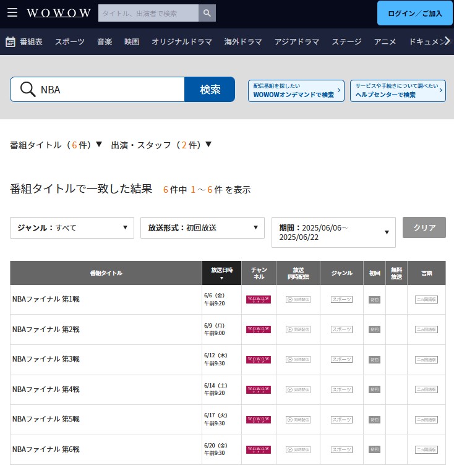Click ログイン／ご加入 button
The height and width of the screenshot is (476, 454).
tap(415, 13)
